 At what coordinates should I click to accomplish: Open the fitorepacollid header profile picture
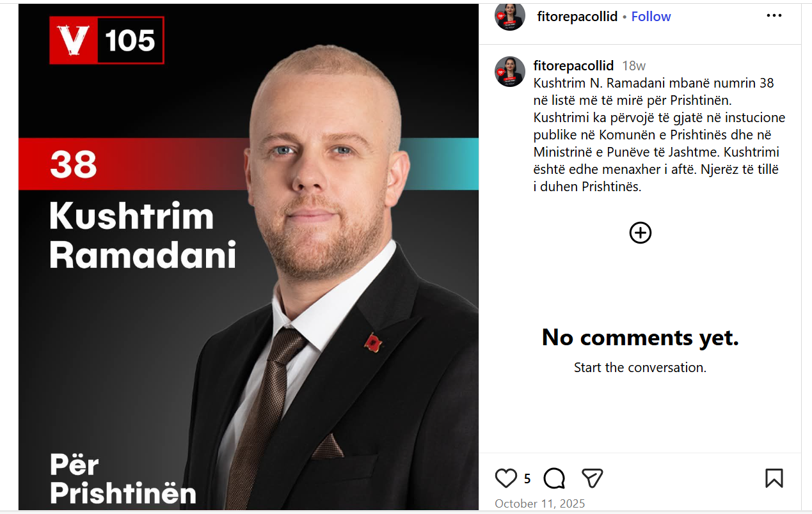point(510,17)
